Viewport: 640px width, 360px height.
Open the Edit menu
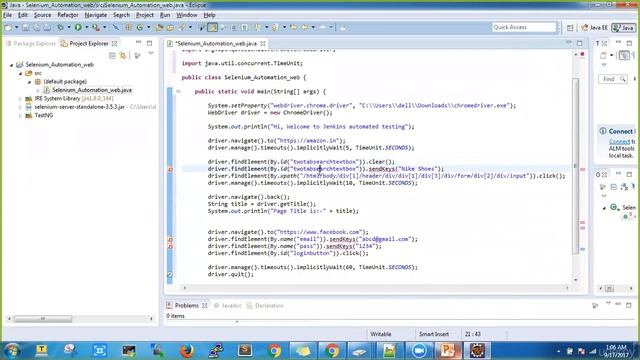tap(23, 15)
